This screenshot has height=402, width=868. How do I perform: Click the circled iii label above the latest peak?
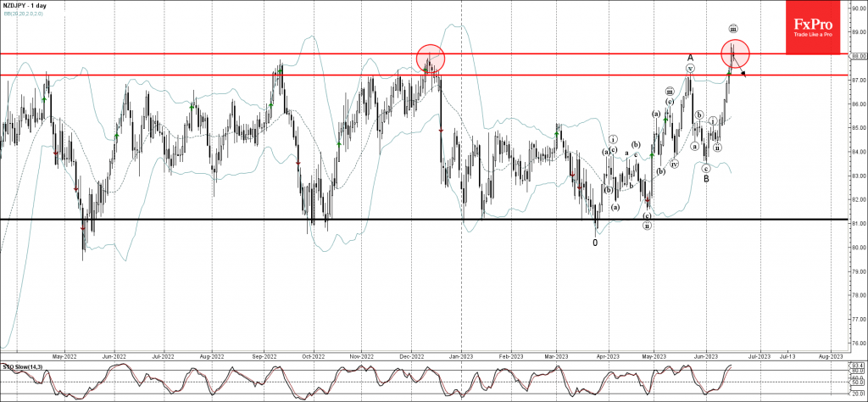point(733,29)
